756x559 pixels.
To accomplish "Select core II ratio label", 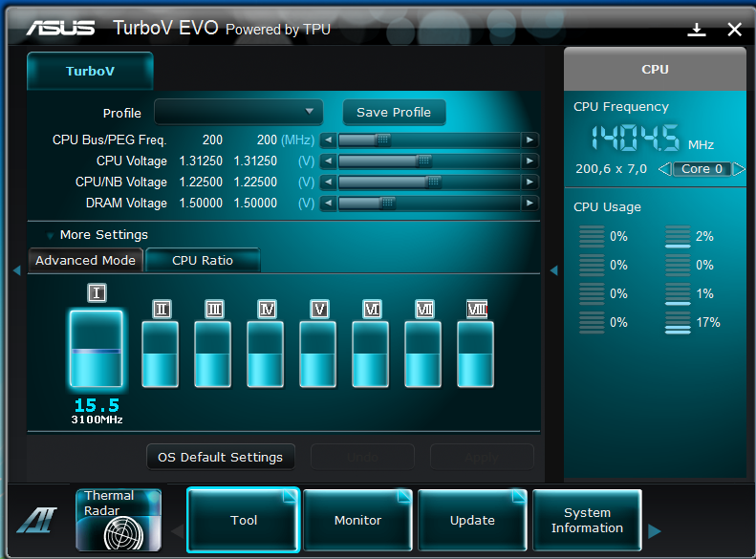I will coord(162,309).
